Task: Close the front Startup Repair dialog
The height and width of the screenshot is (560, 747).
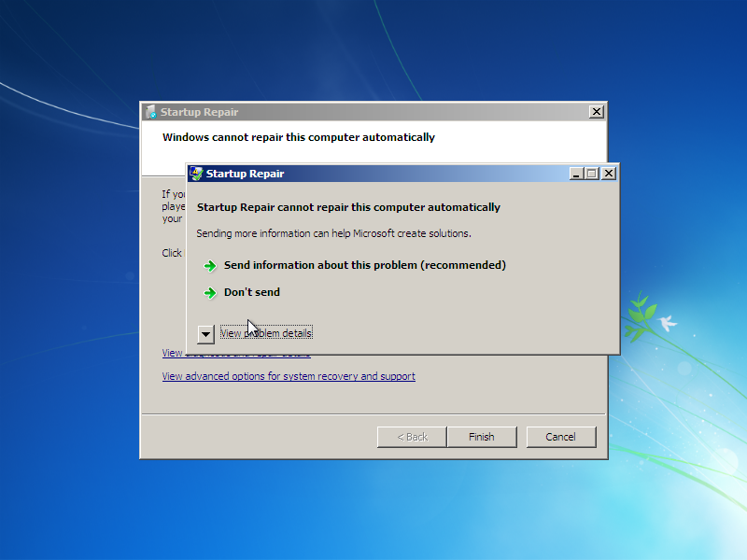Action: click(609, 174)
